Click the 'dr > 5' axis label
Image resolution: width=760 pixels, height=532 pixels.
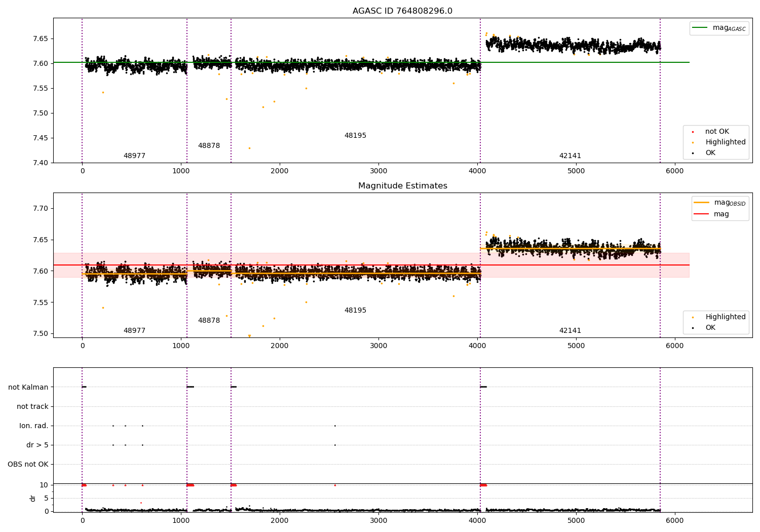pos(37,445)
